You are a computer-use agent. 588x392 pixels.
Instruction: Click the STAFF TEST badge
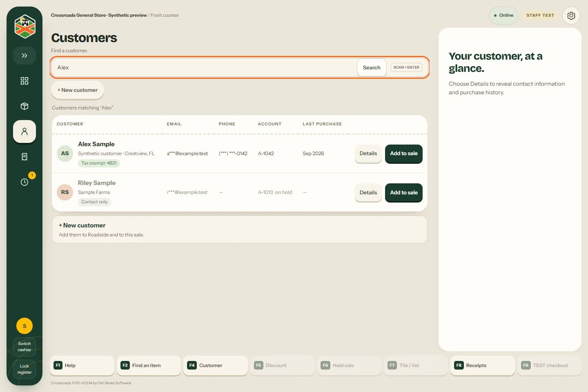click(540, 16)
